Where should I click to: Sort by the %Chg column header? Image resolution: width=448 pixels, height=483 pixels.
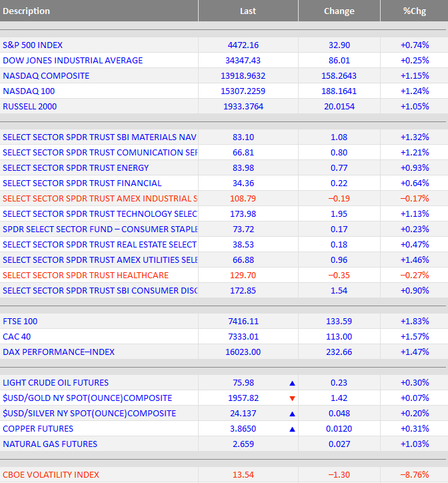coord(415,11)
